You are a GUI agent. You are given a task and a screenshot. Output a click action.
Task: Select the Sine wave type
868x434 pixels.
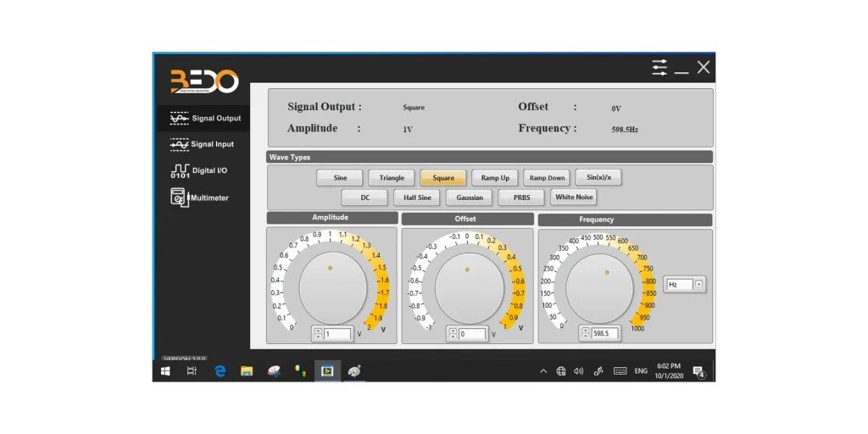tap(340, 178)
